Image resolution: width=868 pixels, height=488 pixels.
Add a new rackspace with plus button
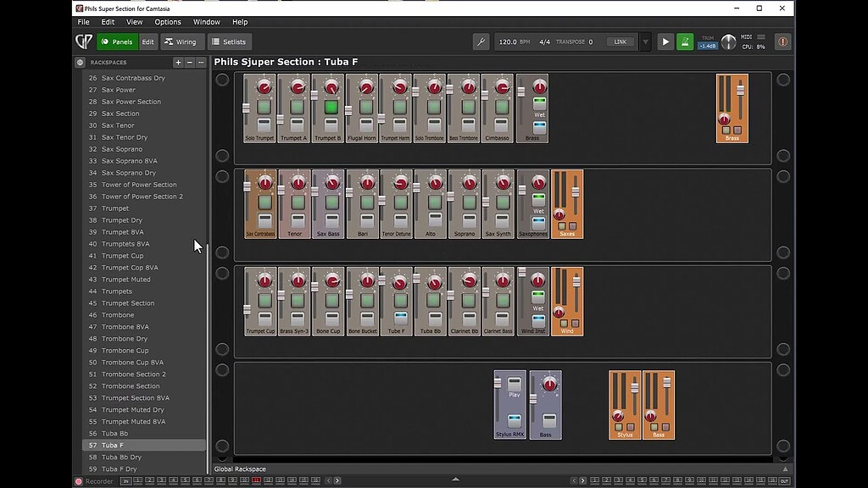pyautogui.click(x=178, y=63)
